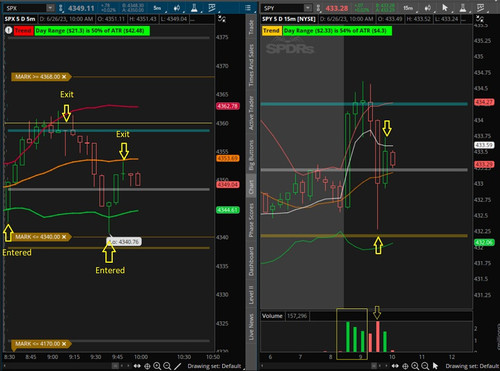Remove the MARK >= 4368.00 alert
The width and height of the screenshot is (500, 371).
64,77
